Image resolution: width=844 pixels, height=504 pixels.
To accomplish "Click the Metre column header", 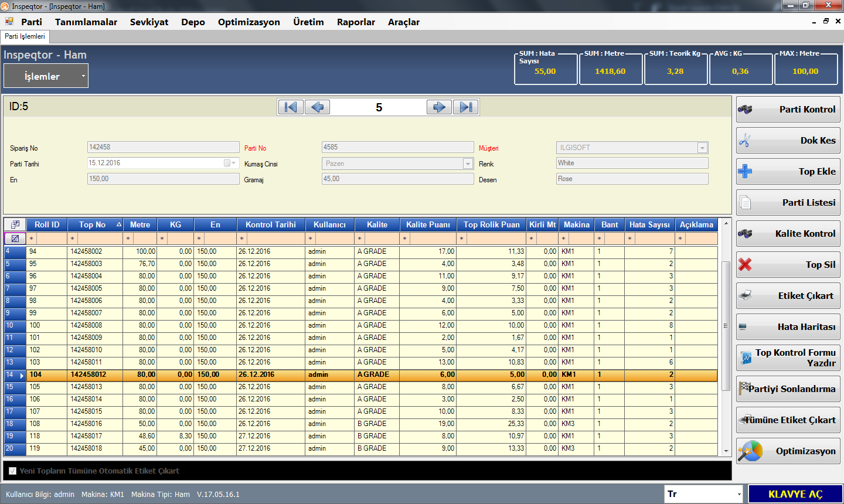I will [x=140, y=224].
